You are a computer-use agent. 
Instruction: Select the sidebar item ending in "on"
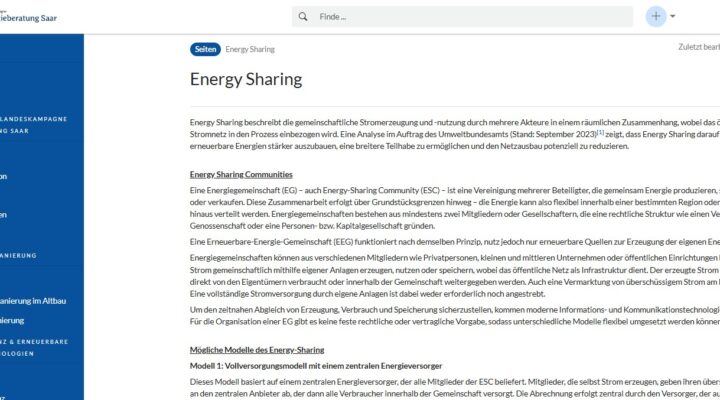pyautogui.click(x=5, y=176)
